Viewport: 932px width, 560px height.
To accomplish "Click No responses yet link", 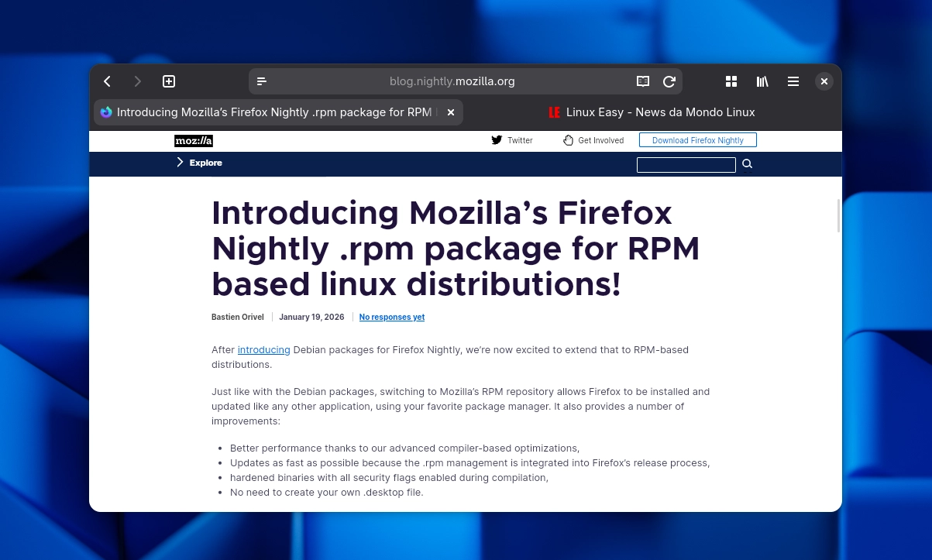I will [x=391, y=317].
